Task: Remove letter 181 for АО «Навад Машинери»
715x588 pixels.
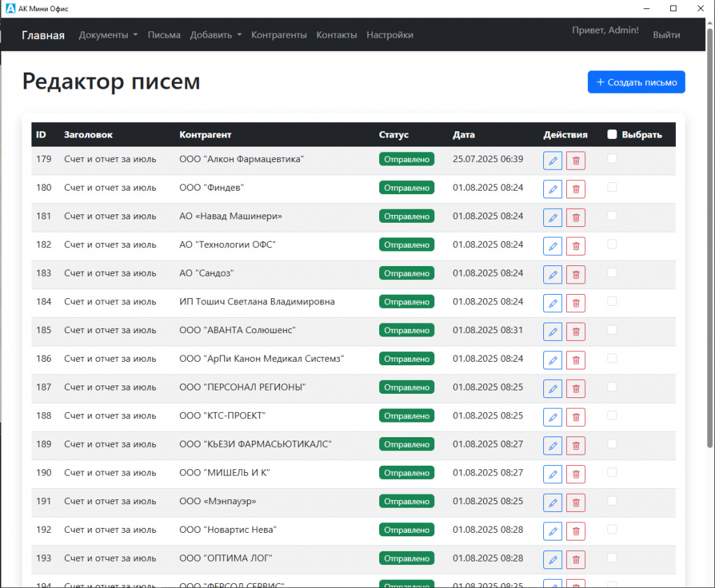Action: coord(575,218)
